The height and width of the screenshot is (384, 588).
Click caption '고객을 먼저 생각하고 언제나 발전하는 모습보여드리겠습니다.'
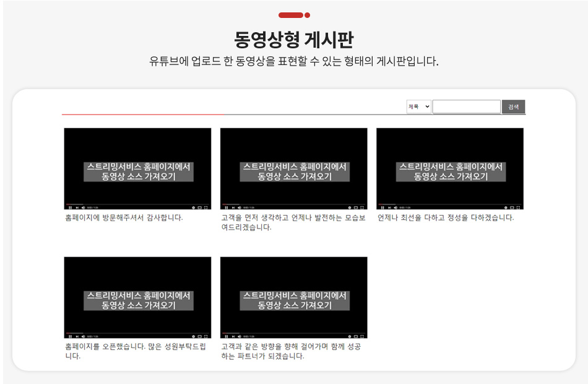click(293, 222)
